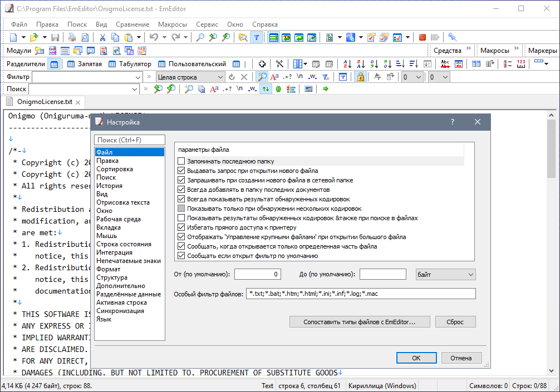Image resolution: width=560 pixels, height=392 pixels.
Task: Click 'Сопоставить типы файлов с EmEditor...' button
Action: pos(358,322)
